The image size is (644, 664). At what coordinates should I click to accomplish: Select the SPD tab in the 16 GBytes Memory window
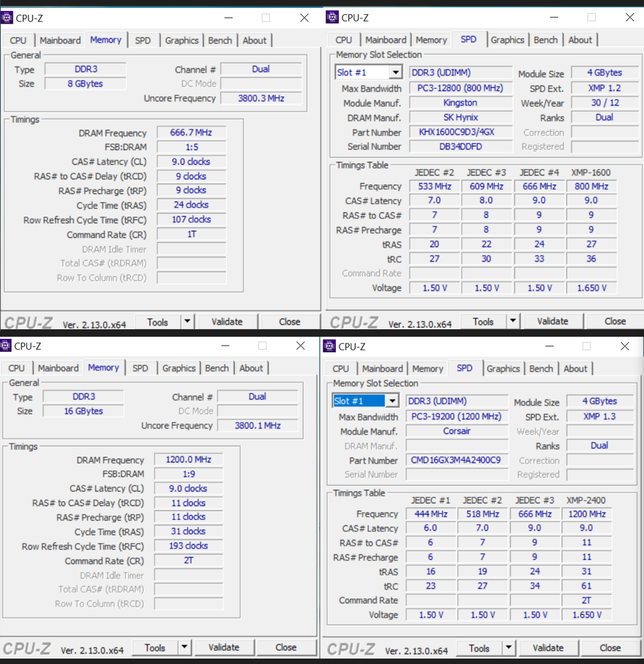tap(140, 369)
